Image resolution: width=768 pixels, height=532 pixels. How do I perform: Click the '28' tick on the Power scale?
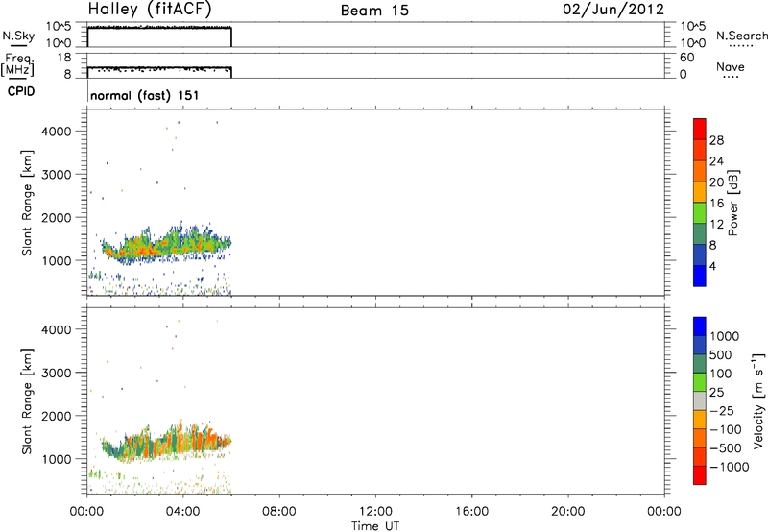pyautogui.click(x=716, y=140)
